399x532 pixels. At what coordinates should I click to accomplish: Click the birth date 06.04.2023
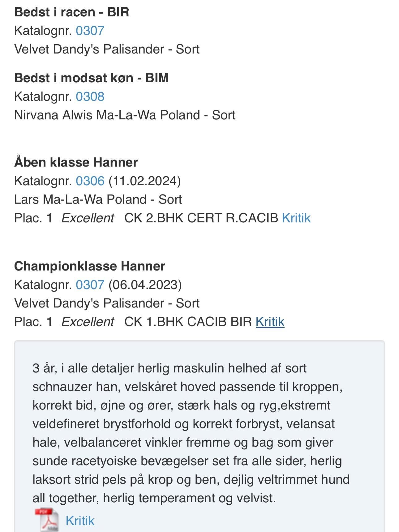145,285
